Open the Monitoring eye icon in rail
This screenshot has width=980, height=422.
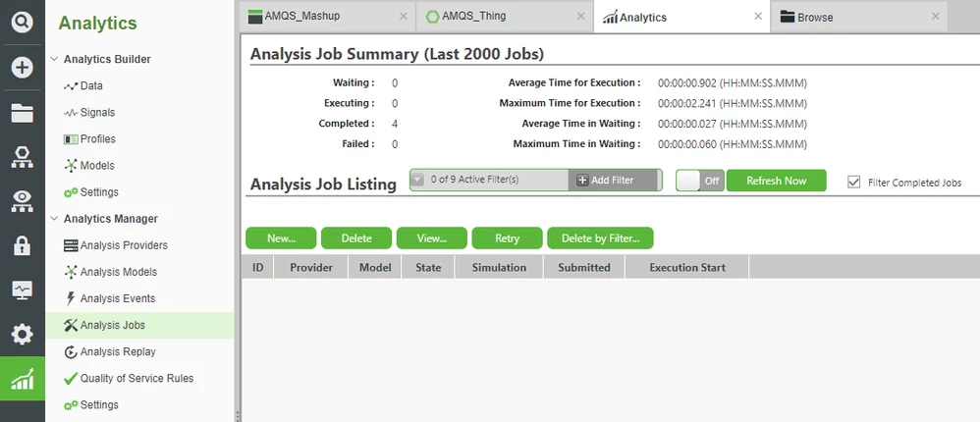(x=22, y=201)
